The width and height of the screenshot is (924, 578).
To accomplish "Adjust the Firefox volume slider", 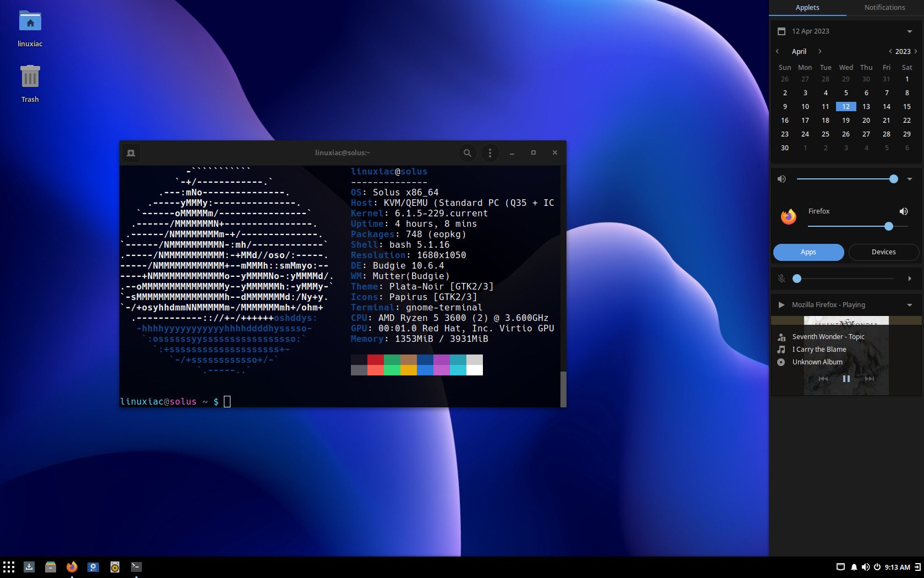I will coord(857,226).
